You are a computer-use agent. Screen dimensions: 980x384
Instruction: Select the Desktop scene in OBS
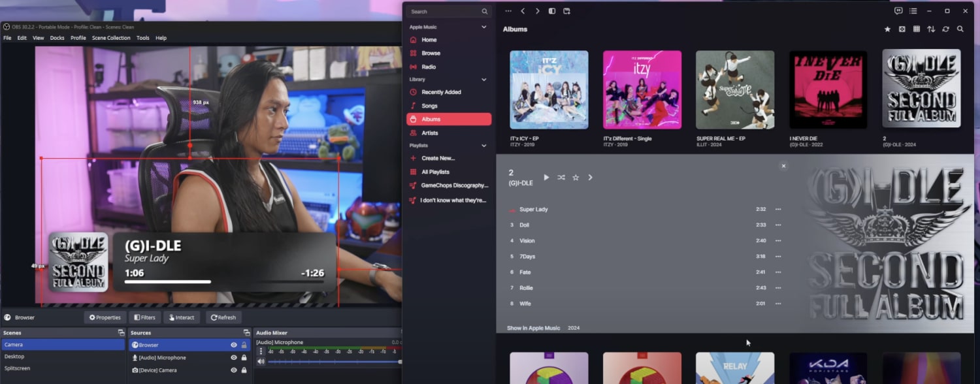click(62, 357)
